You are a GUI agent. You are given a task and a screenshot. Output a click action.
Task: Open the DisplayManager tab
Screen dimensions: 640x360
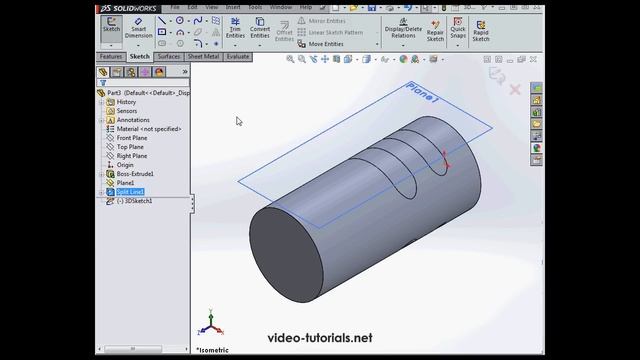coord(159,72)
